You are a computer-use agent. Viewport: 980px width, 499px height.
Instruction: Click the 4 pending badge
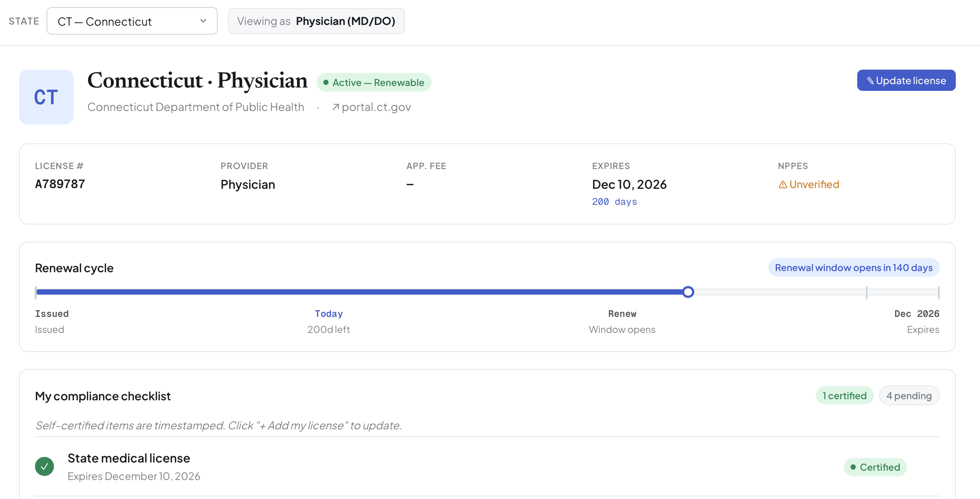909,395
